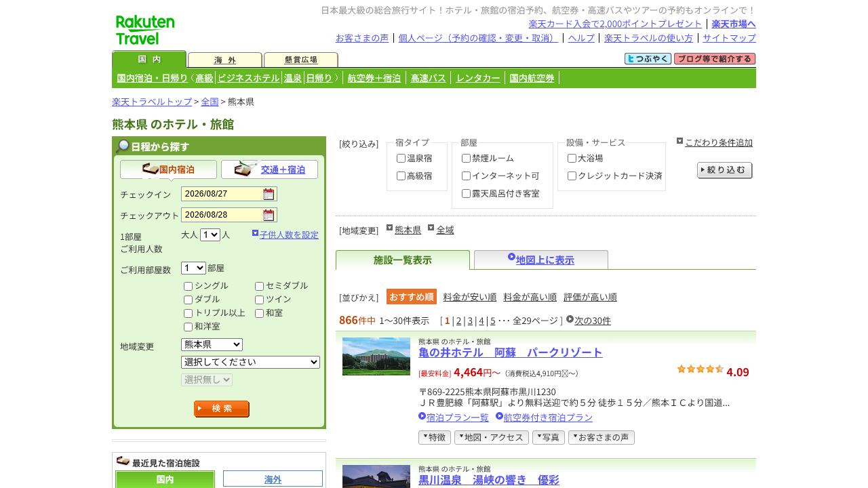Screen dimensions: 868x488
Task: Sort by 料金が安い順
Action: 470,297
